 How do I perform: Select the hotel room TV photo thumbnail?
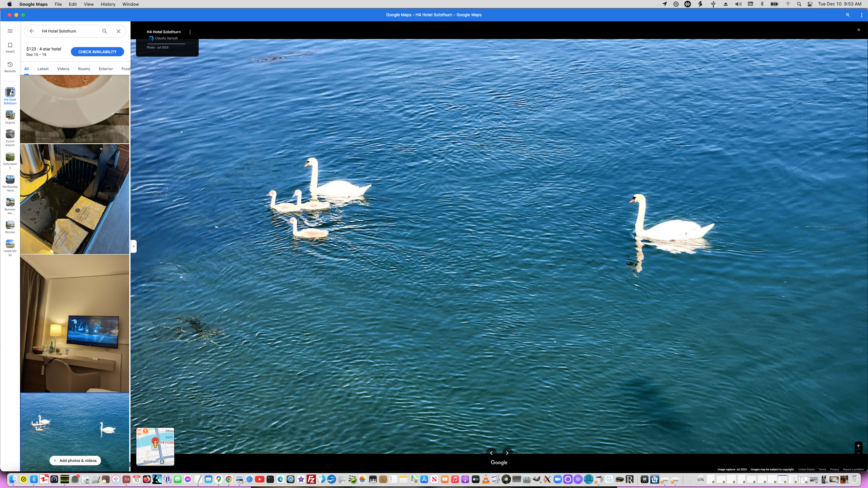pyautogui.click(x=75, y=324)
